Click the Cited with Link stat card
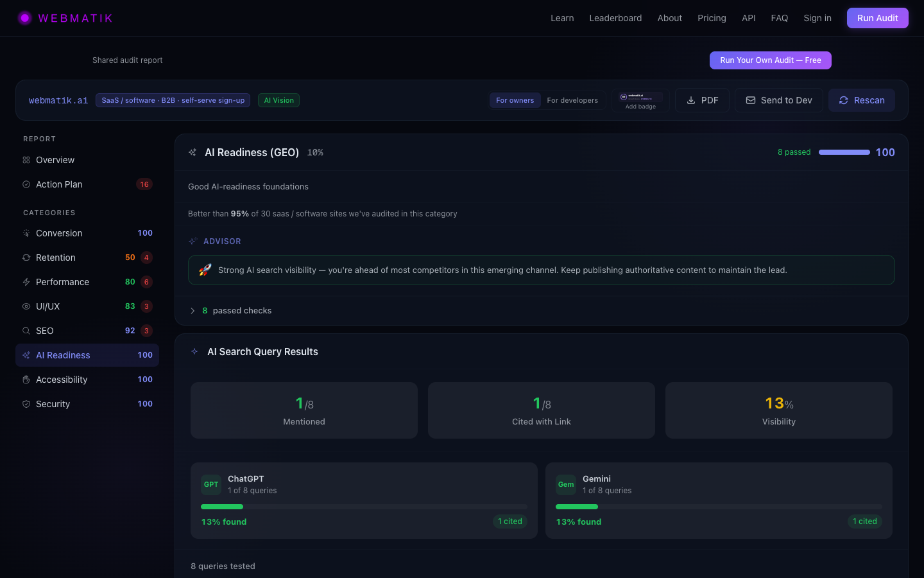924x578 pixels. pos(542,410)
